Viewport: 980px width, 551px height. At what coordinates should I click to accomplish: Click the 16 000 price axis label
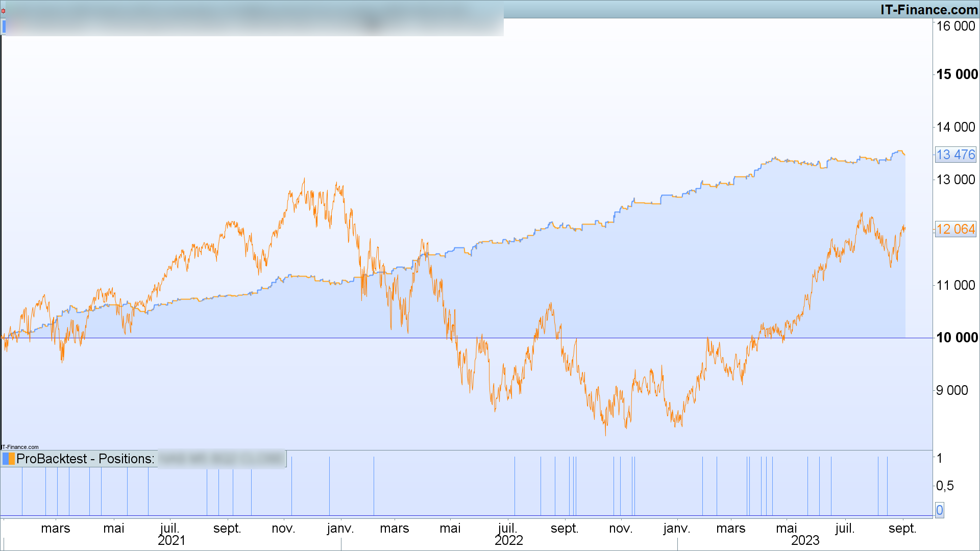[x=955, y=26]
